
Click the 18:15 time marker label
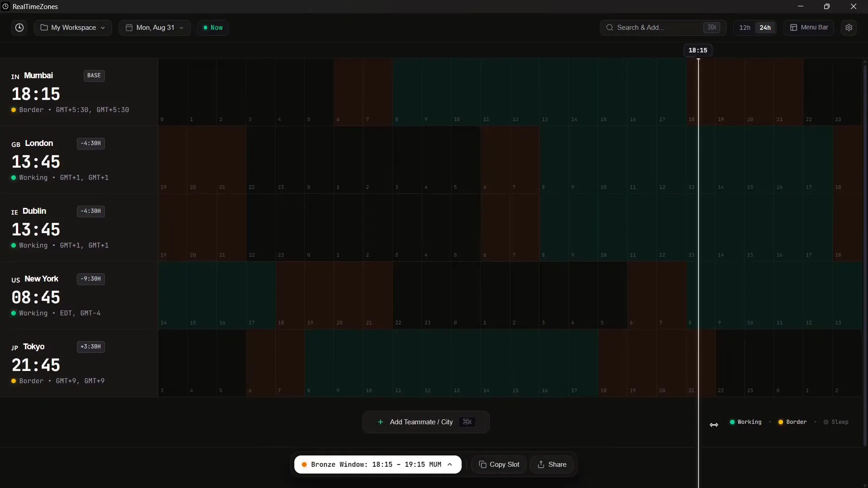tap(698, 50)
